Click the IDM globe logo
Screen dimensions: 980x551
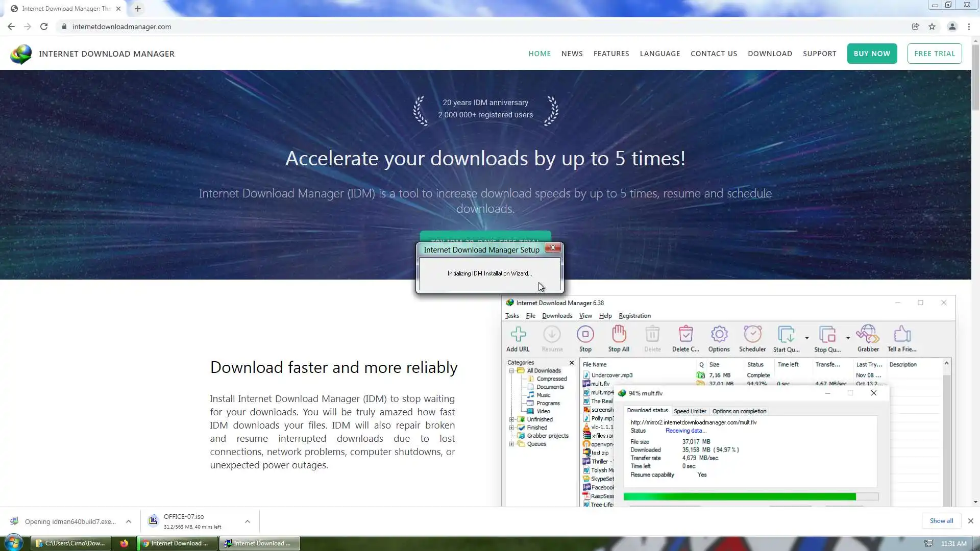click(x=21, y=54)
